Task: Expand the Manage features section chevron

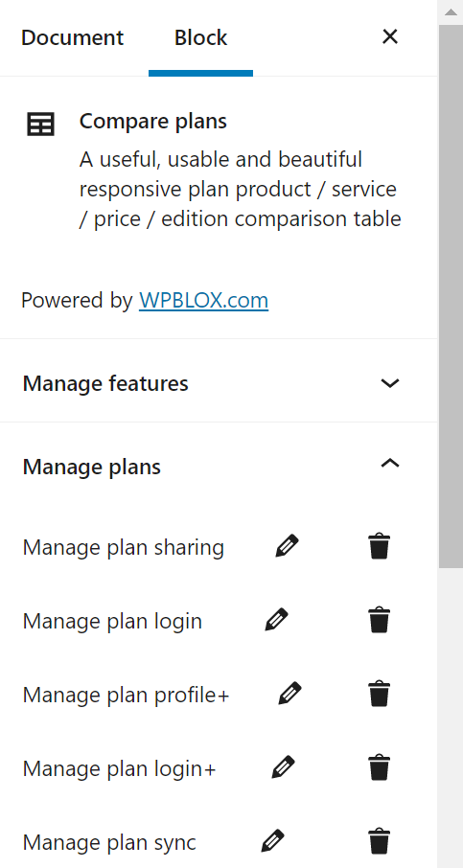Action: coord(390,383)
